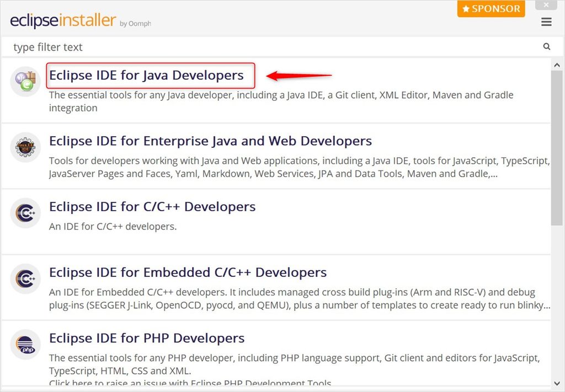Pick Eclipse IDE for PHP Developers
Viewport: 565px width, 392px height.
click(147, 339)
